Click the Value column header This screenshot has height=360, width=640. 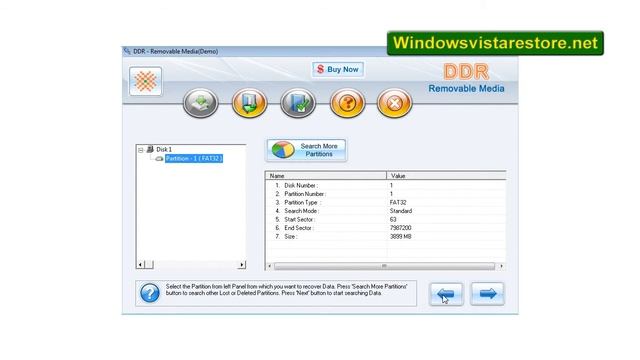click(x=446, y=176)
